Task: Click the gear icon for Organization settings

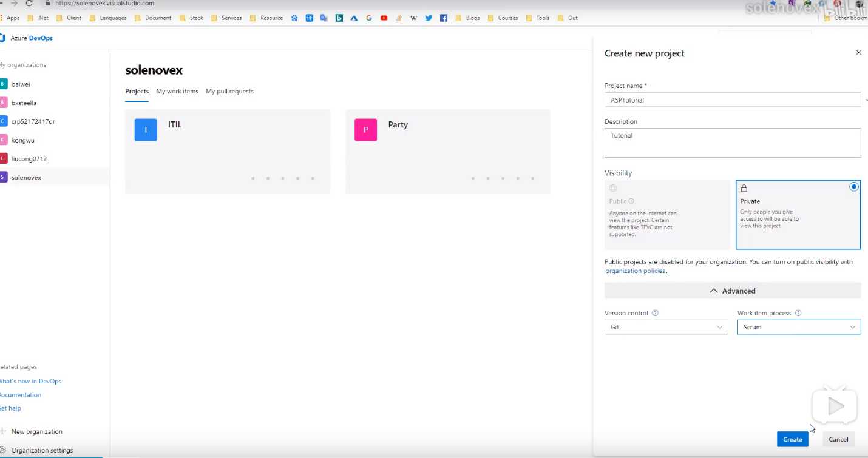Action: pyautogui.click(x=3, y=450)
